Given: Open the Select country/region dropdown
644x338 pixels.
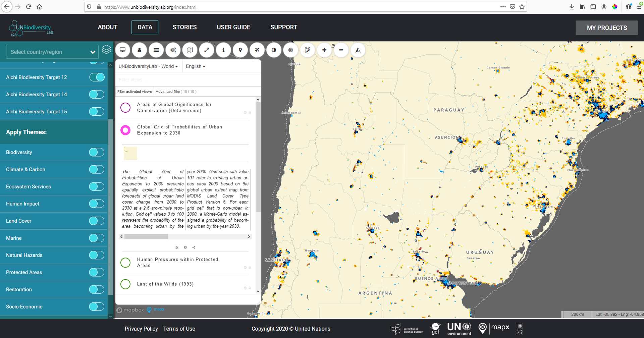Looking at the screenshot, I should (52, 52).
